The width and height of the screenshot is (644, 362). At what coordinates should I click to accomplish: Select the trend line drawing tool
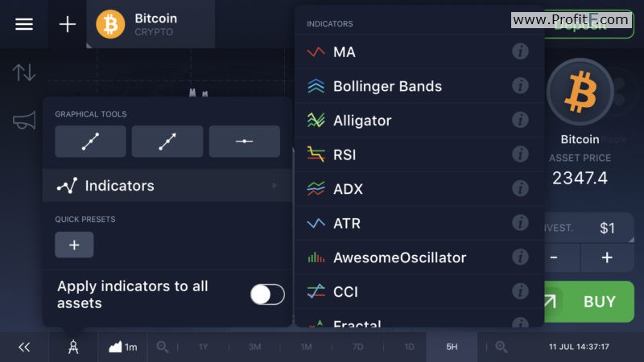pyautogui.click(x=90, y=142)
